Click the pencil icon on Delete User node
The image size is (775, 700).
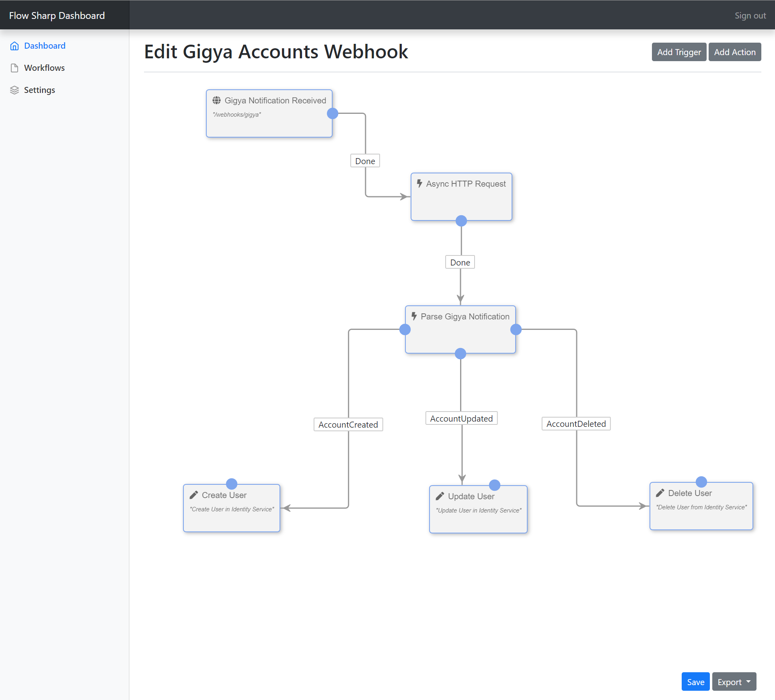coord(660,493)
